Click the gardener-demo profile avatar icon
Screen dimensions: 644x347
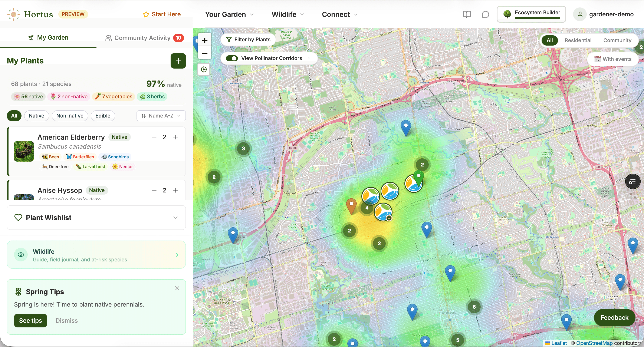[x=580, y=14]
